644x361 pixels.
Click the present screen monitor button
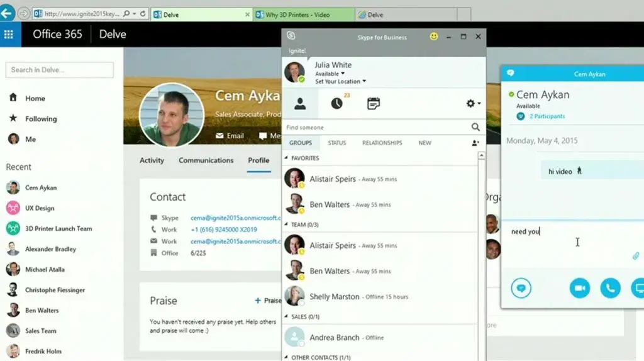click(x=638, y=288)
